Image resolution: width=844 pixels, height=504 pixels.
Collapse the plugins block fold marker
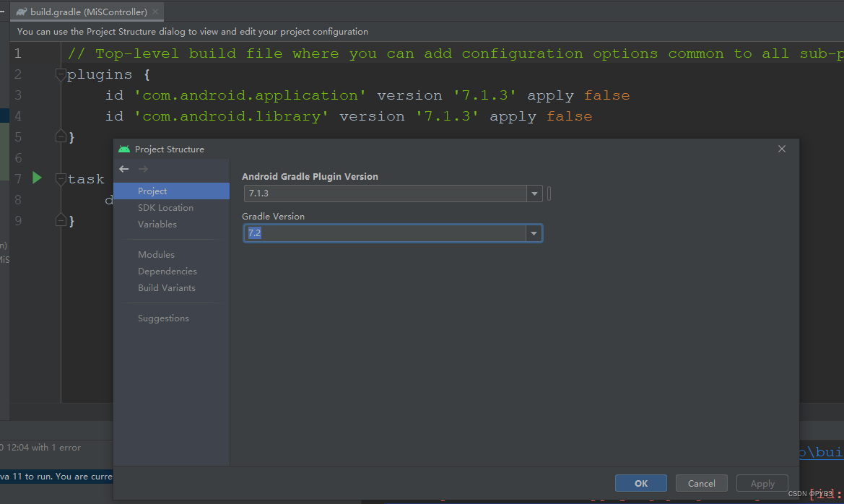tap(61, 74)
